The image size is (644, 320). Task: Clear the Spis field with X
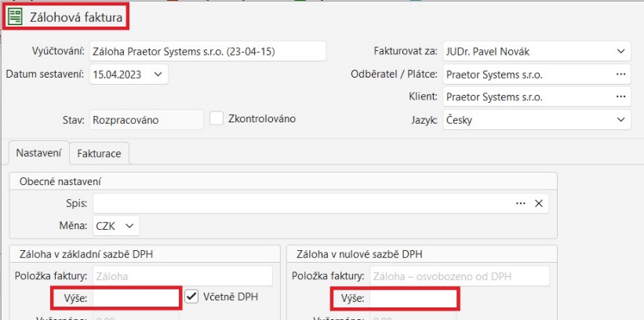click(538, 203)
